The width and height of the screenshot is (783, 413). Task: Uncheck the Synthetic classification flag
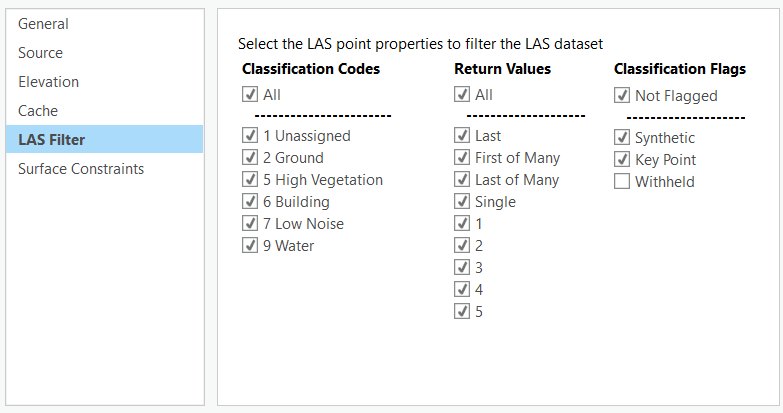tap(622, 138)
